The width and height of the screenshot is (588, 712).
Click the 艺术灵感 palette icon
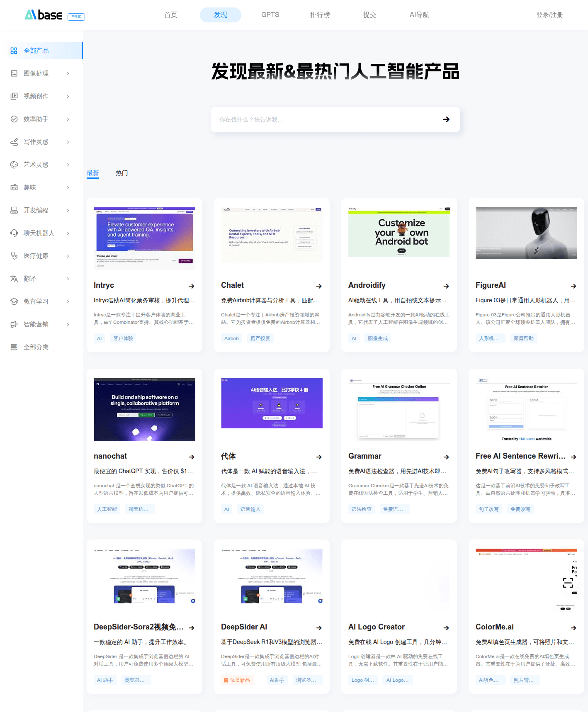pos(14,165)
